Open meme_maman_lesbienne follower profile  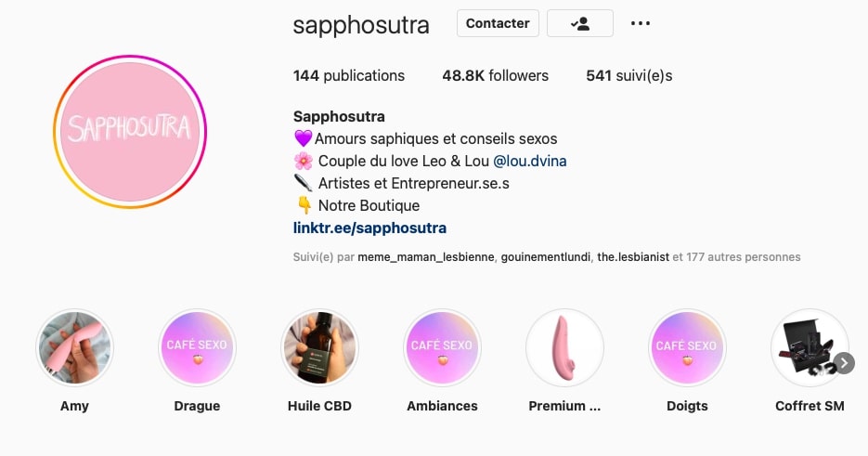coord(426,257)
